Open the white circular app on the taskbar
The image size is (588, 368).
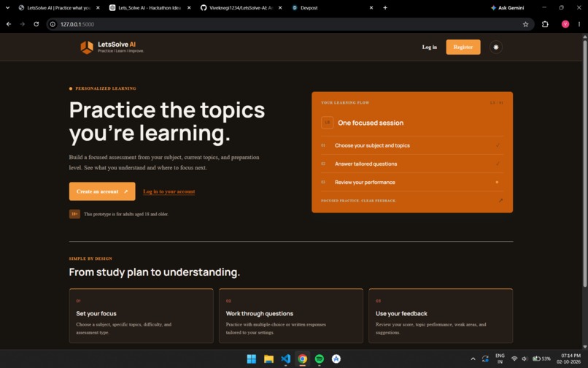(336, 359)
